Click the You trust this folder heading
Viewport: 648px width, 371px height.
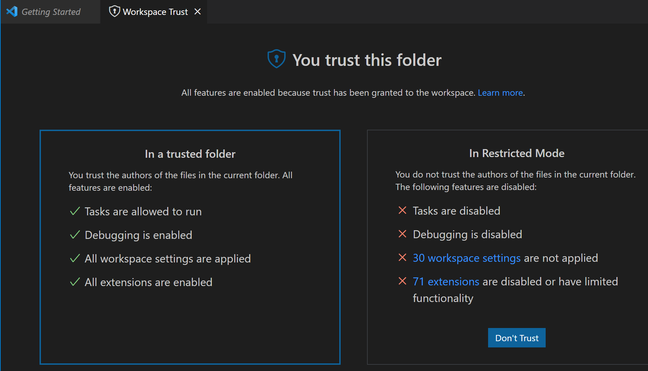[x=367, y=60]
